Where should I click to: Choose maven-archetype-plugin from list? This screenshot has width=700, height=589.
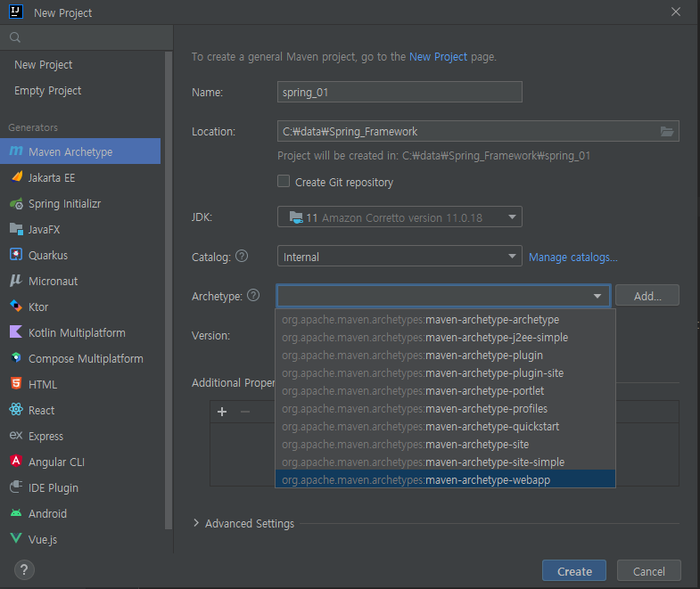(x=445, y=356)
